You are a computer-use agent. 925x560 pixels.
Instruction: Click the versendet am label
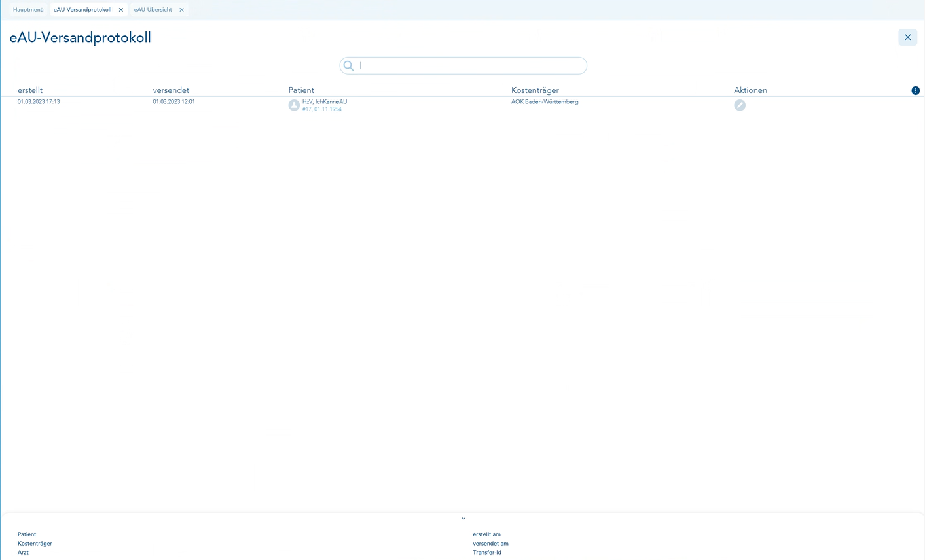[490, 544]
